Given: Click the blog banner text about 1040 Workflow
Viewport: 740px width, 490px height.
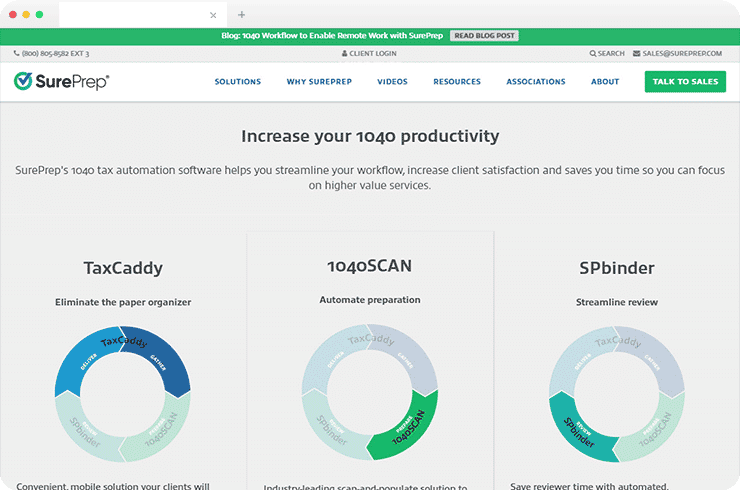Looking at the screenshot, I should click(x=332, y=35).
